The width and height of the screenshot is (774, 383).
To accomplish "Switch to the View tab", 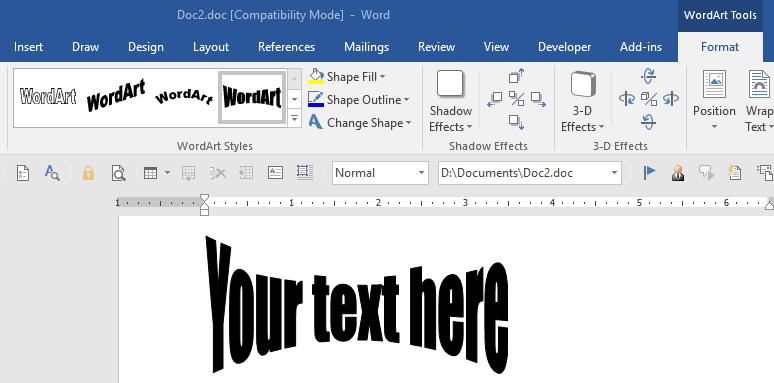I will [496, 47].
